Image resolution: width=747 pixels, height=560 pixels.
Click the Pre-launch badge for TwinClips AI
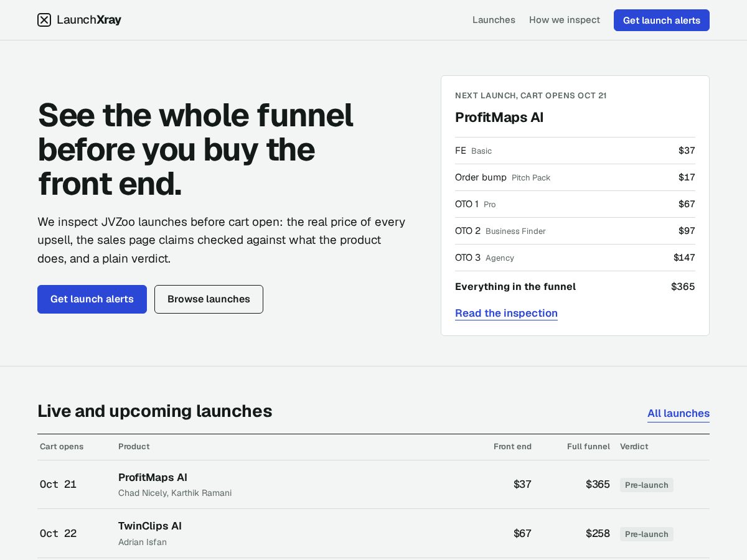pos(646,534)
